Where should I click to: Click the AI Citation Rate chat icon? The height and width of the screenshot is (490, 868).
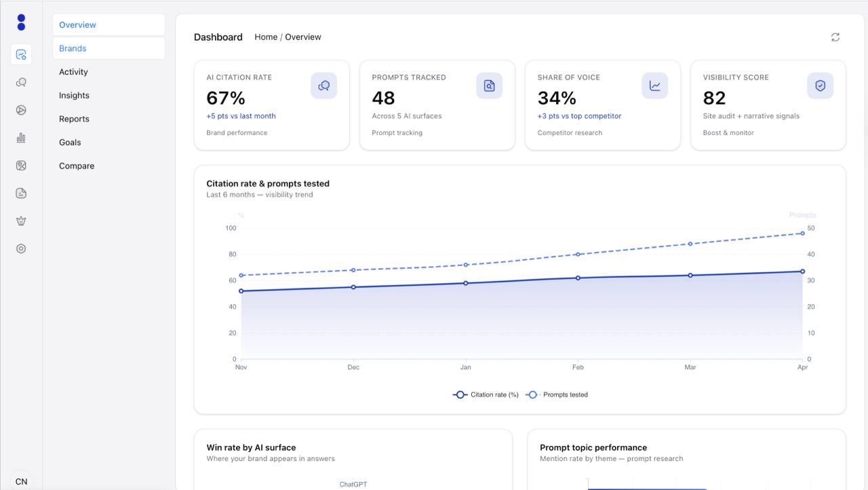[323, 86]
